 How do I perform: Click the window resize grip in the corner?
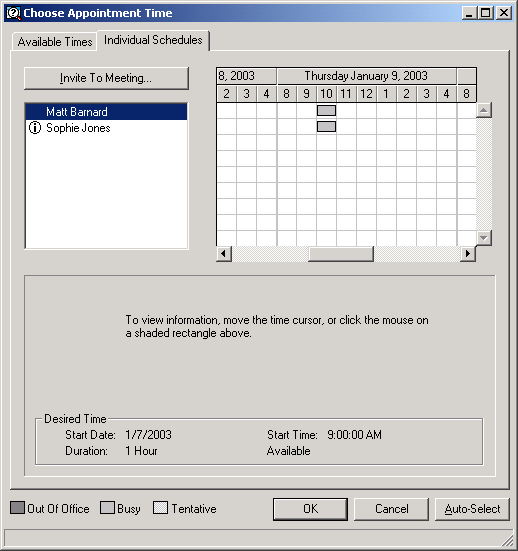tap(508, 539)
